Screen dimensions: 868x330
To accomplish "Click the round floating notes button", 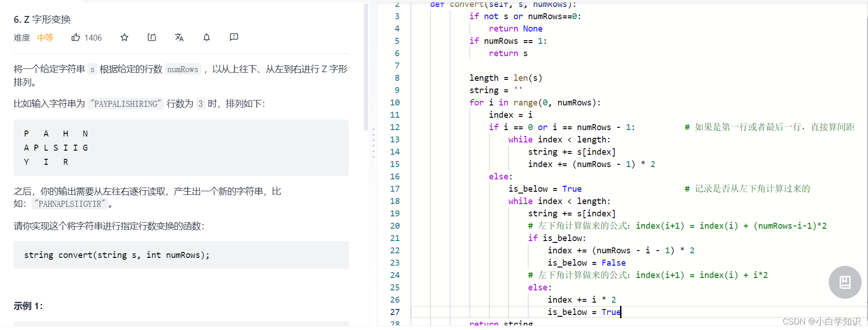I will [845, 282].
